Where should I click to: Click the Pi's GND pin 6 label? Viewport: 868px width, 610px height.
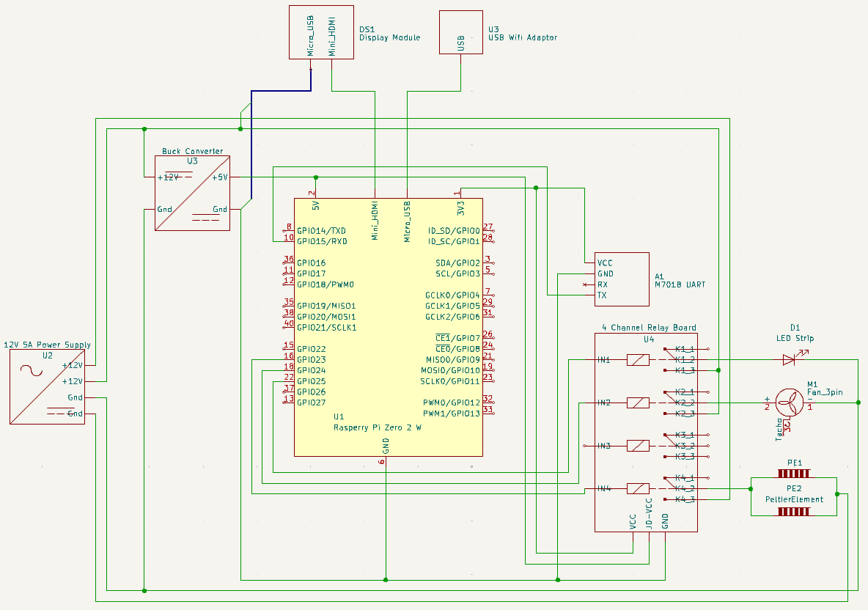386,446
